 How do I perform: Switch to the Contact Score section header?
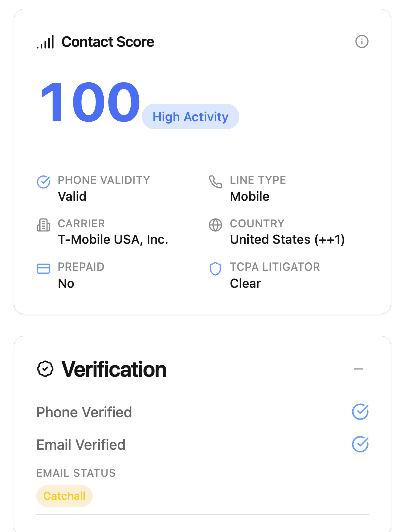pyautogui.click(x=108, y=42)
